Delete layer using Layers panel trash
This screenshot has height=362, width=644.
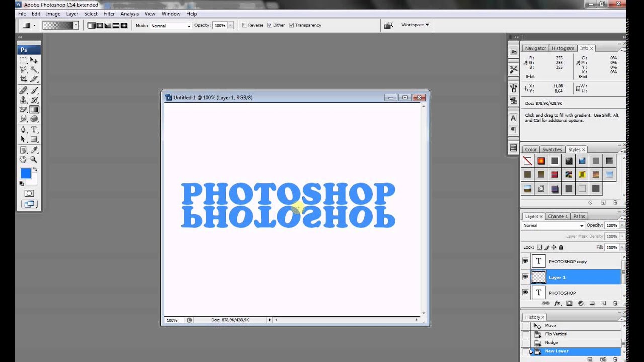tap(615, 303)
